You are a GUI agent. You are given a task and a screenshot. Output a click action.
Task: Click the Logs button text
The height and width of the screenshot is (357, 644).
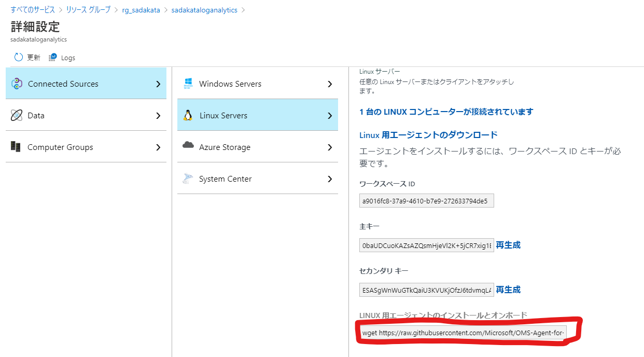coord(68,58)
